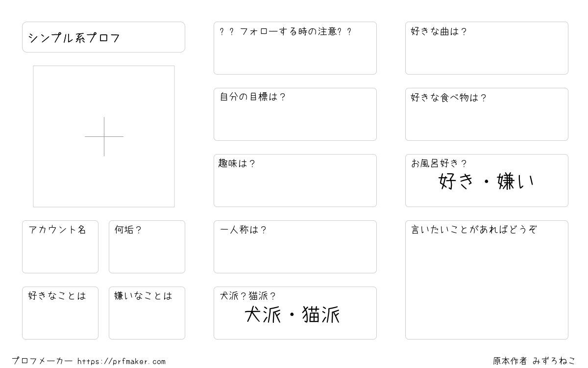Select the 好きな曲は？ box
The image size is (588, 368).
[x=487, y=48]
